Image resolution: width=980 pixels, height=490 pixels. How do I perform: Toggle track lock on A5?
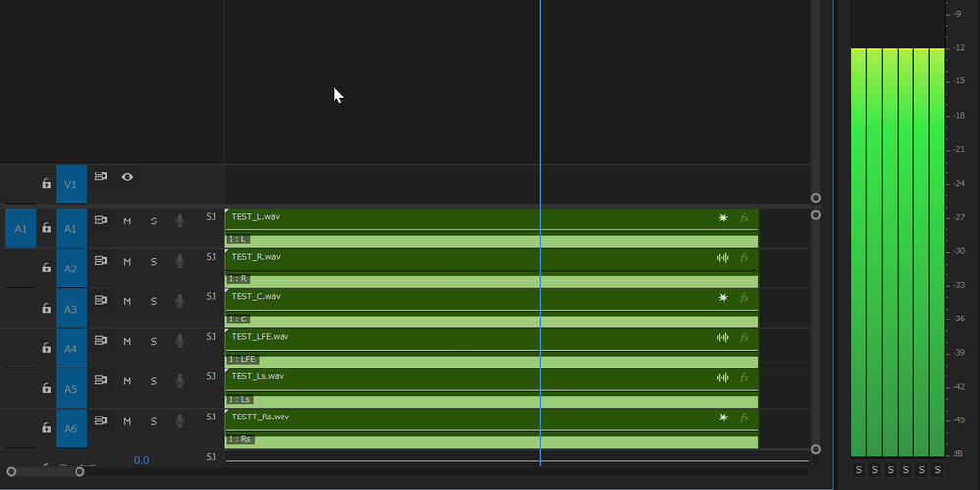click(46, 388)
